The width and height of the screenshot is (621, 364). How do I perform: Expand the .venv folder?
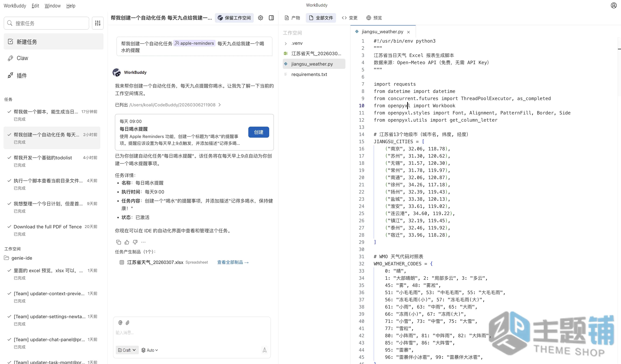point(286,43)
